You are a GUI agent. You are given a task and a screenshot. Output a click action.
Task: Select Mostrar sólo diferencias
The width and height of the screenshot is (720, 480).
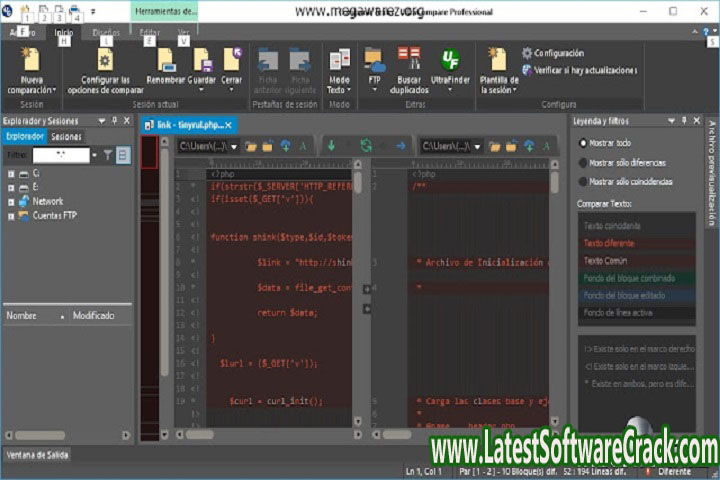pyautogui.click(x=583, y=163)
